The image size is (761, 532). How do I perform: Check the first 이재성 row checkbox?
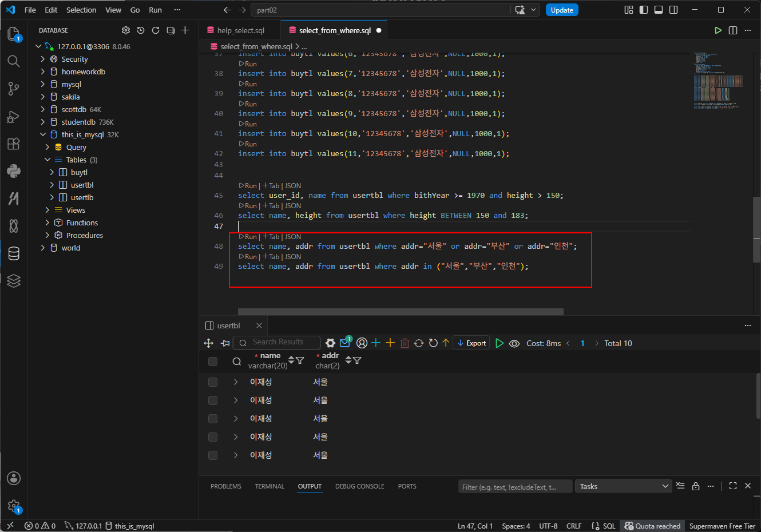[x=213, y=382]
